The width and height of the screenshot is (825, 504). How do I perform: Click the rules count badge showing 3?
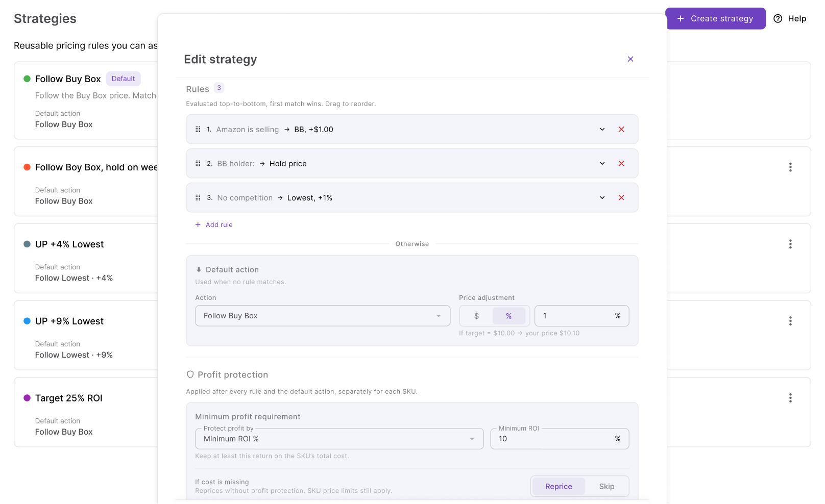click(219, 88)
